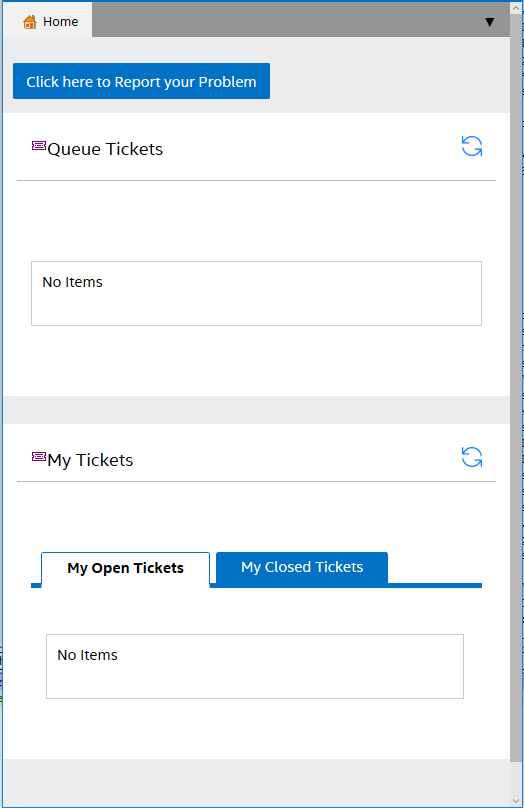Refresh the My Tickets section
Image resolution: width=524 pixels, height=808 pixels.
click(471, 457)
